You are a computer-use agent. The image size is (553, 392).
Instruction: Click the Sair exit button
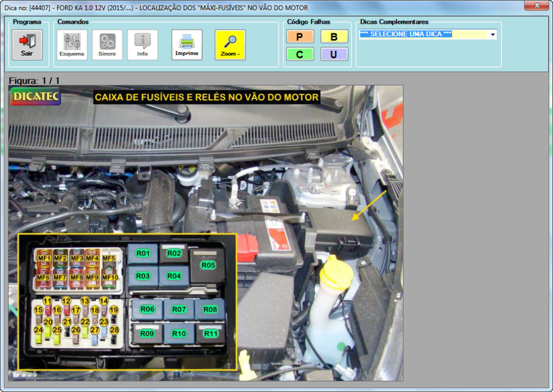click(x=27, y=45)
